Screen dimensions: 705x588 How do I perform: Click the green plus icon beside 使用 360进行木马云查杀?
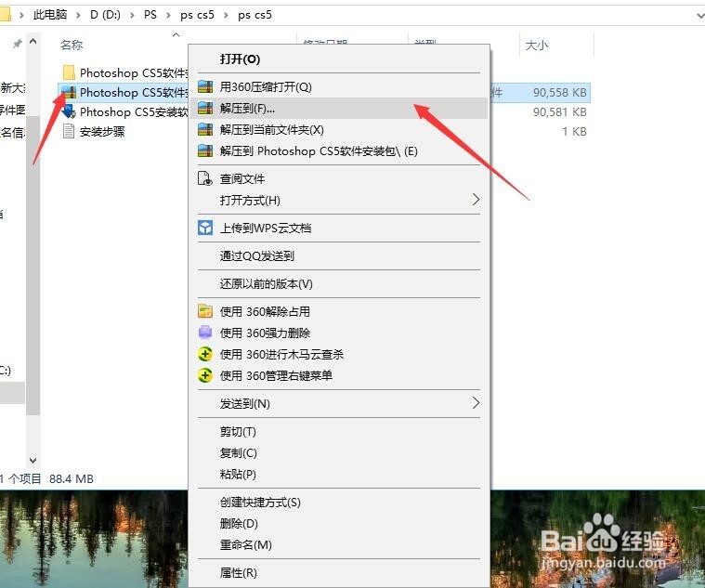[205, 354]
